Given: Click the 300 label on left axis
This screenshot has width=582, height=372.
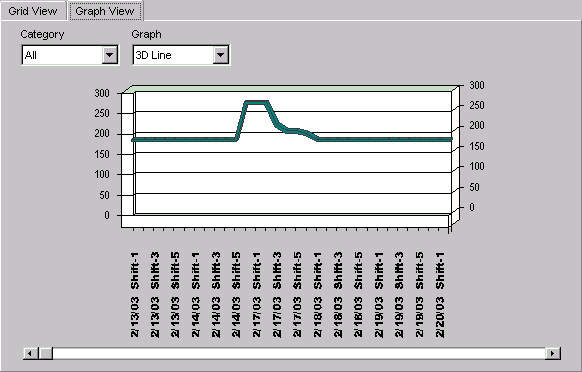Looking at the screenshot, I should tap(102, 93).
